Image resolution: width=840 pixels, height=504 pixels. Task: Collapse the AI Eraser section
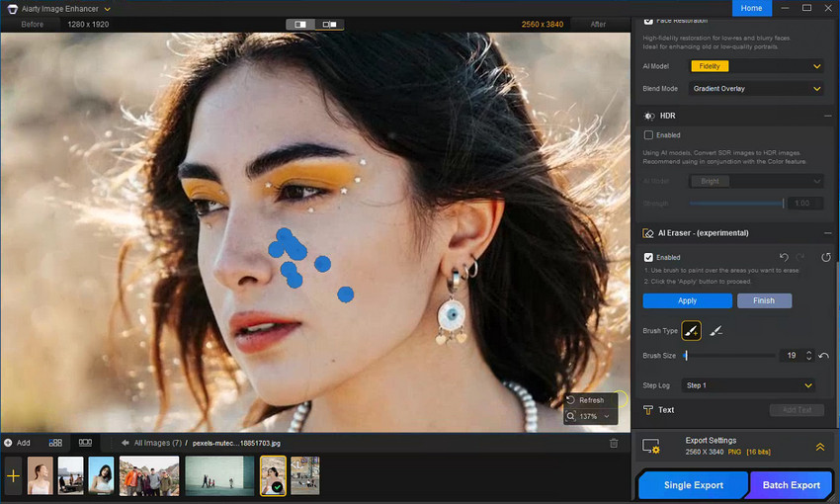tap(828, 233)
